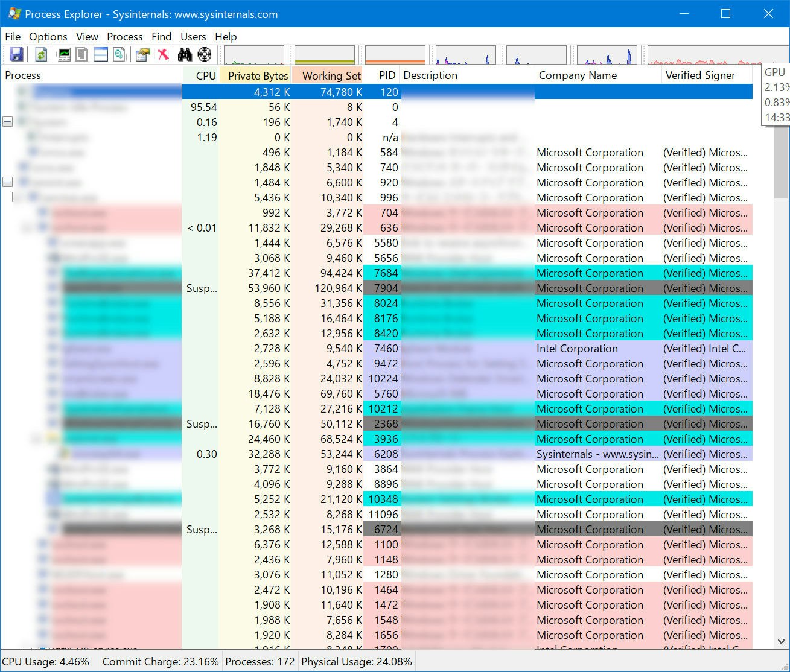
Task: Open the File menu
Action: (13, 37)
